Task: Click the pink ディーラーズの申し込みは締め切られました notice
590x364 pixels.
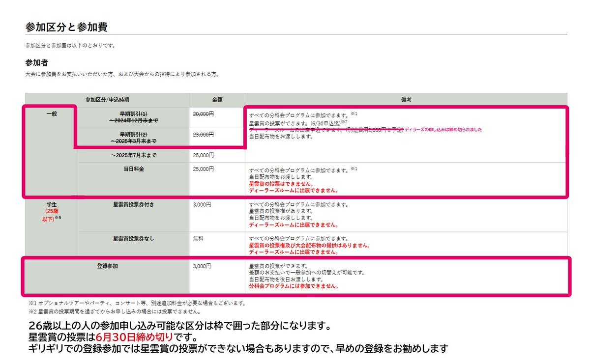Action: coord(443,130)
